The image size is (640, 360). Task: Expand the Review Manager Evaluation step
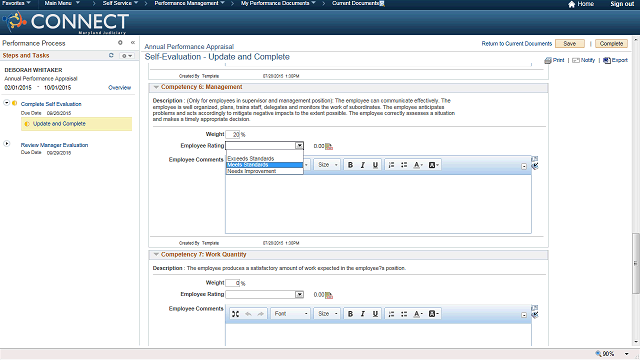[x=7, y=144]
